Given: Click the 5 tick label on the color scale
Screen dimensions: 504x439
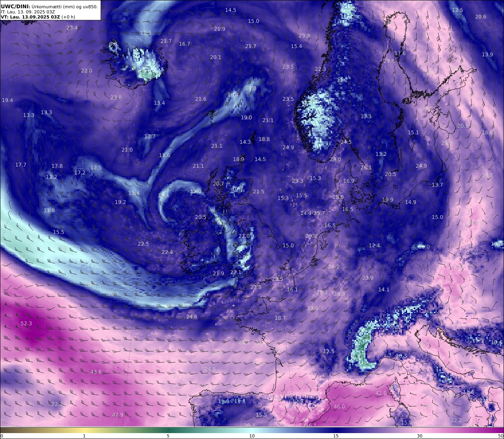Looking at the screenshot, I should coord(168,436).
